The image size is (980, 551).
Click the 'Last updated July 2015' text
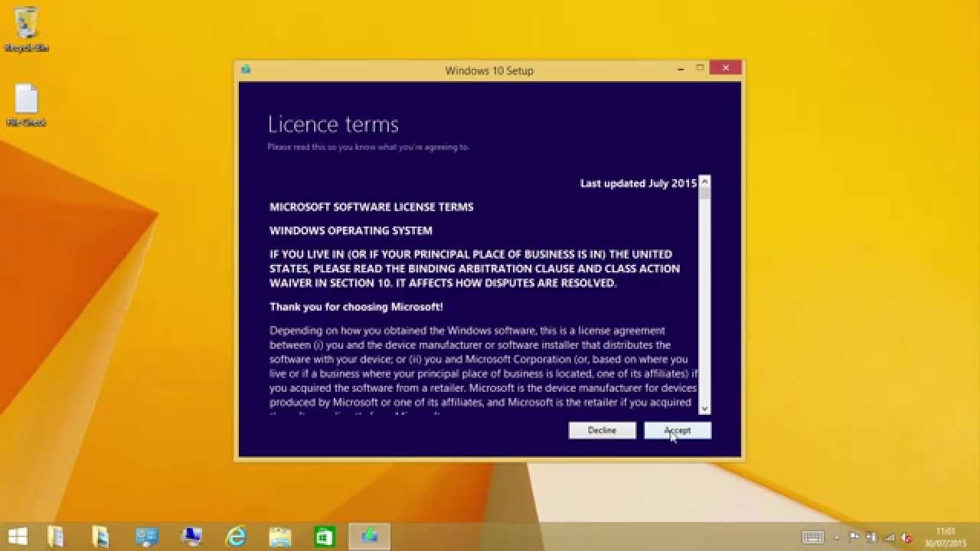point(639,184)
